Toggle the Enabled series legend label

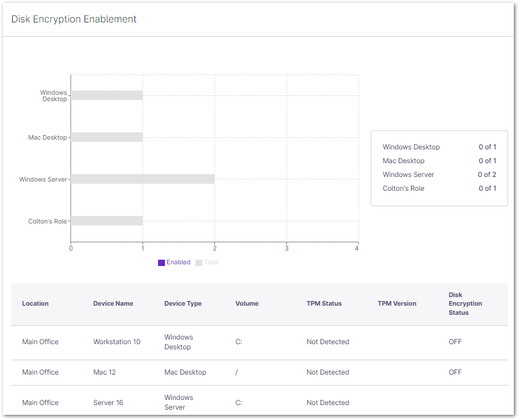(178, 263)
